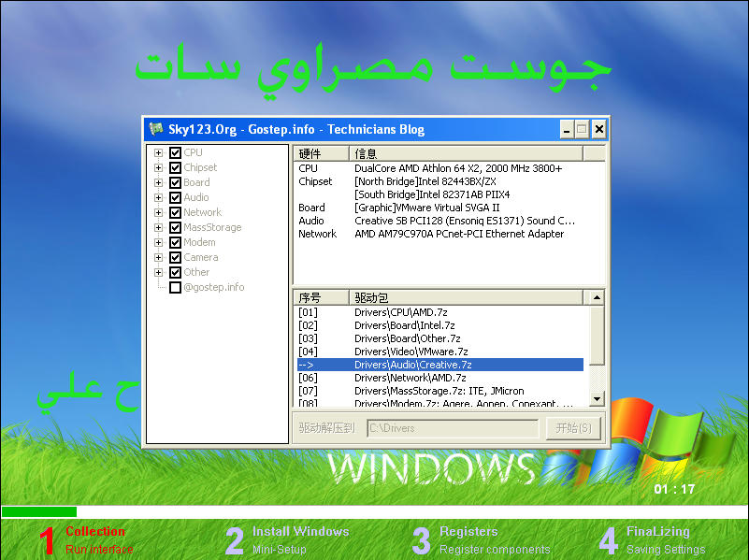The height and width of the screenshot is (560, 749).
Task: Click driver list scroll down arrow
Action: point(597,398)
